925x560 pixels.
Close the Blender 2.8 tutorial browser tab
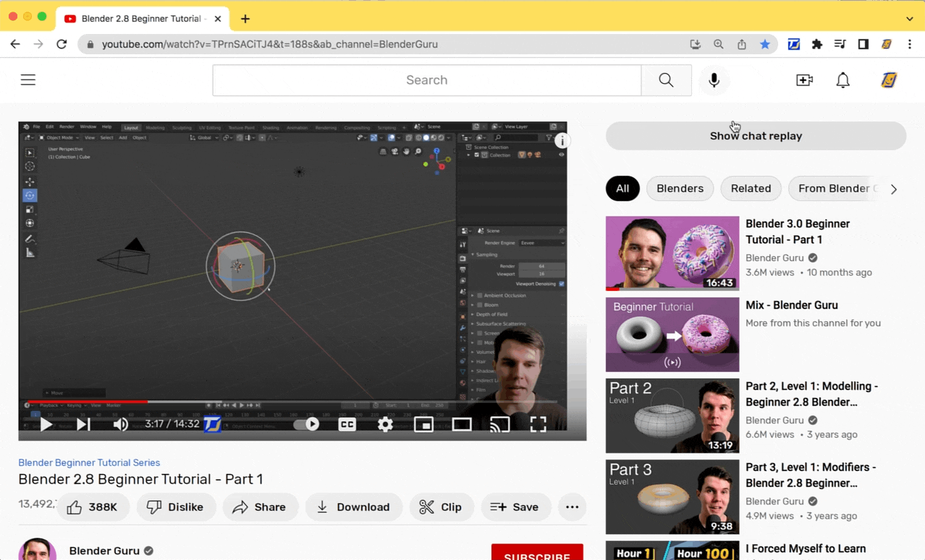click(x=218, y=19)
